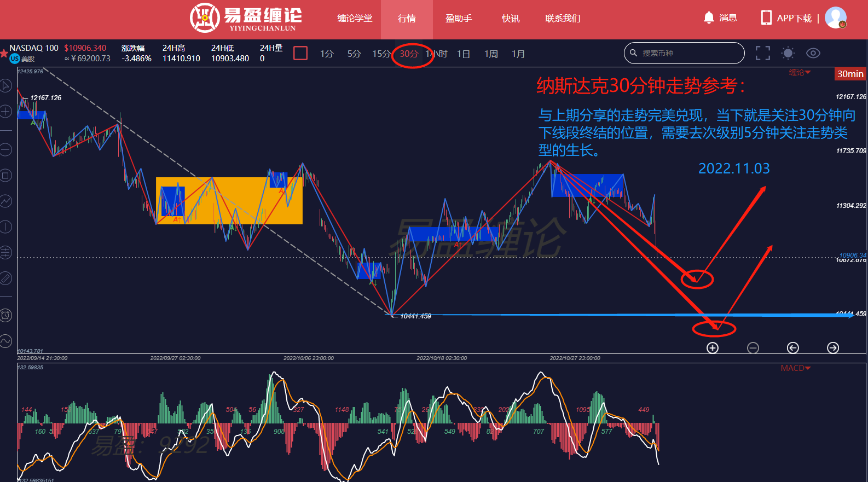Open the 联系我们 menu

[563, 18]
